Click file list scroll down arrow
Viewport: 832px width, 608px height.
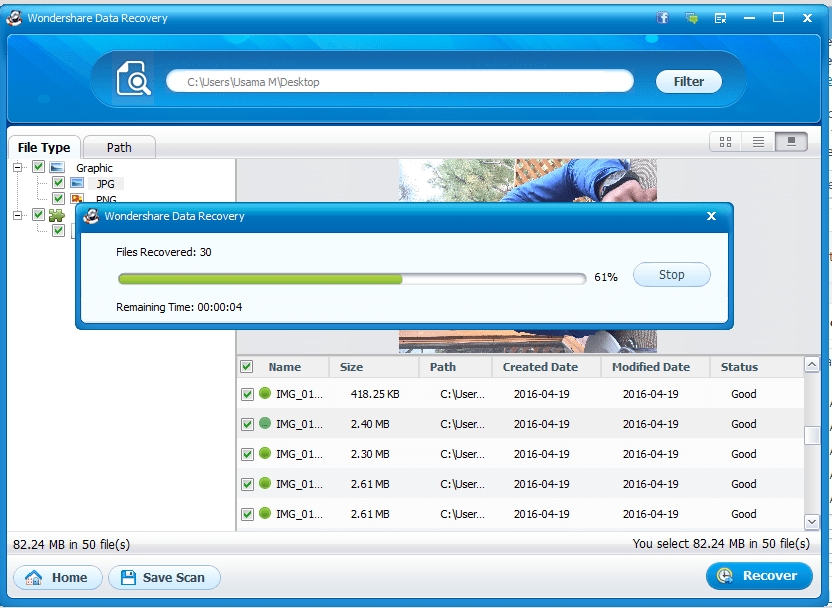click(812, 522)
